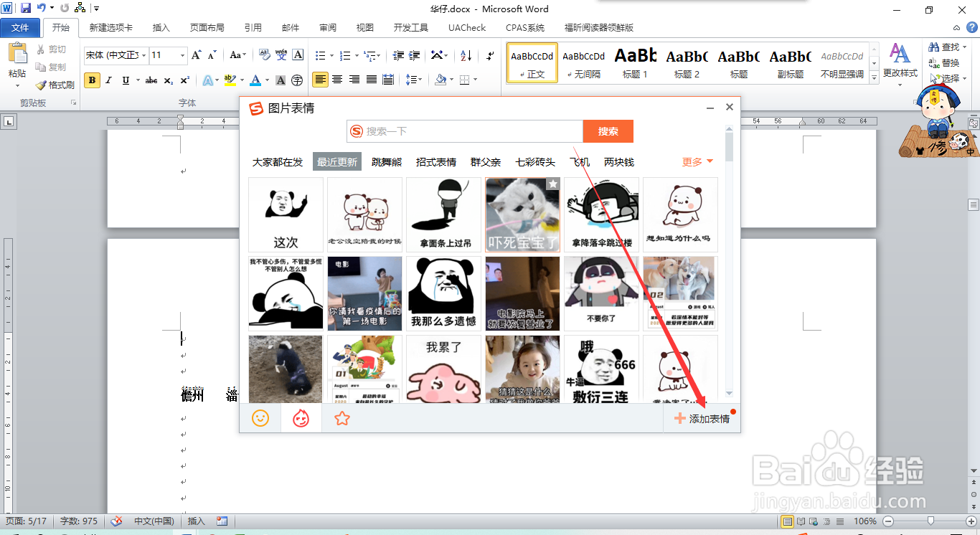Image resolution: width=980 pixels, height=535 pixels.
Task: Toggle Bold formatting
Action: 92,80
